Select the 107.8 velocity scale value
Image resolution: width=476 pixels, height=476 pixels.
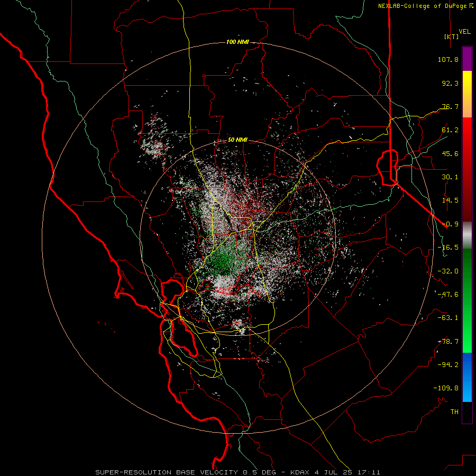448,59
